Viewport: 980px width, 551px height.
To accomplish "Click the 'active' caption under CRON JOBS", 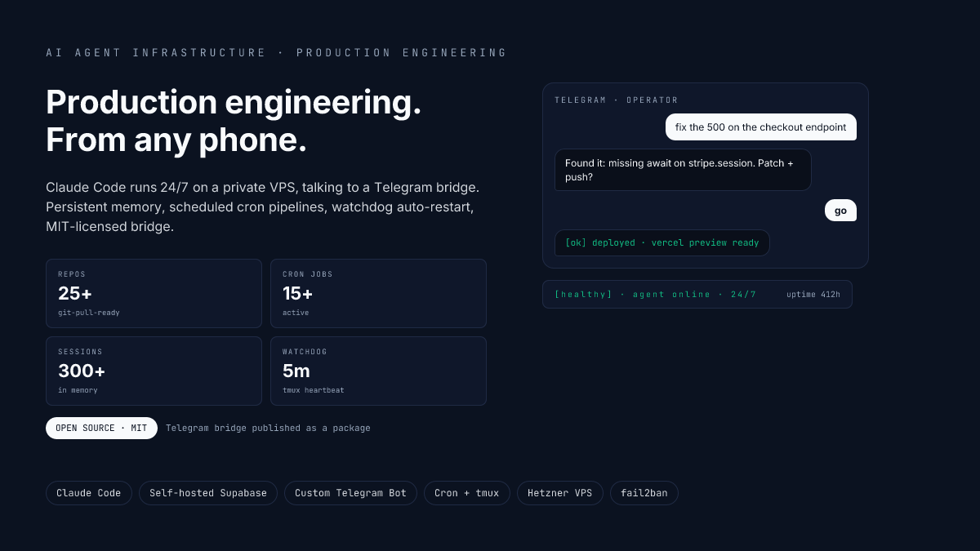I will [296, 313].
